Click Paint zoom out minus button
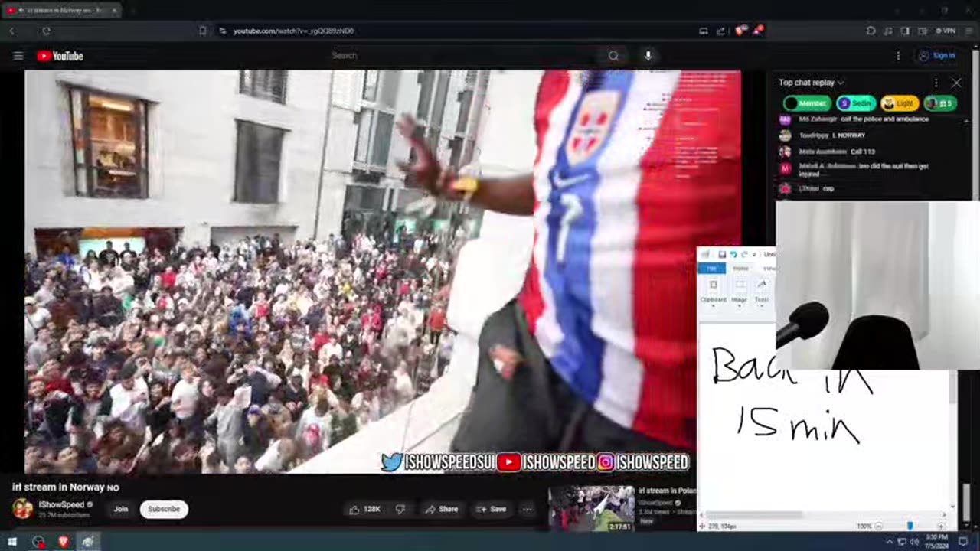Viewport: 980px width, 551px height. point(879,527)
